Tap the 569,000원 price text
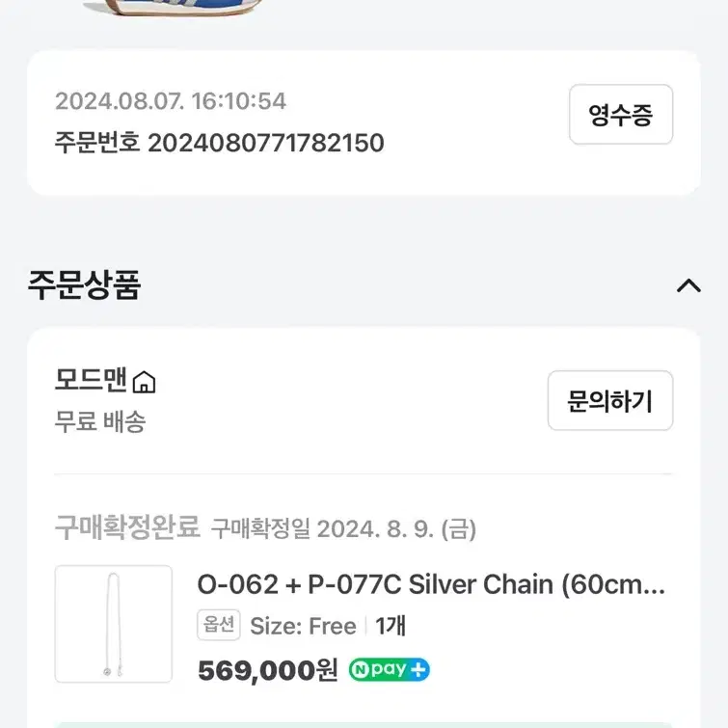This screenshot has width=728, height=728. (x=267, y=670)
